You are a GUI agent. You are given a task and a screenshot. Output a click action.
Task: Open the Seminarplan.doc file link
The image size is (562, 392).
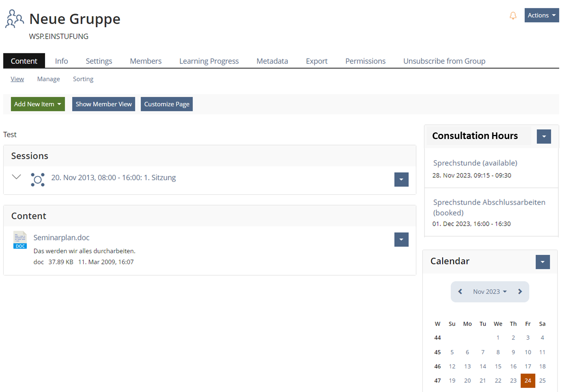click(x=61, y=237)
